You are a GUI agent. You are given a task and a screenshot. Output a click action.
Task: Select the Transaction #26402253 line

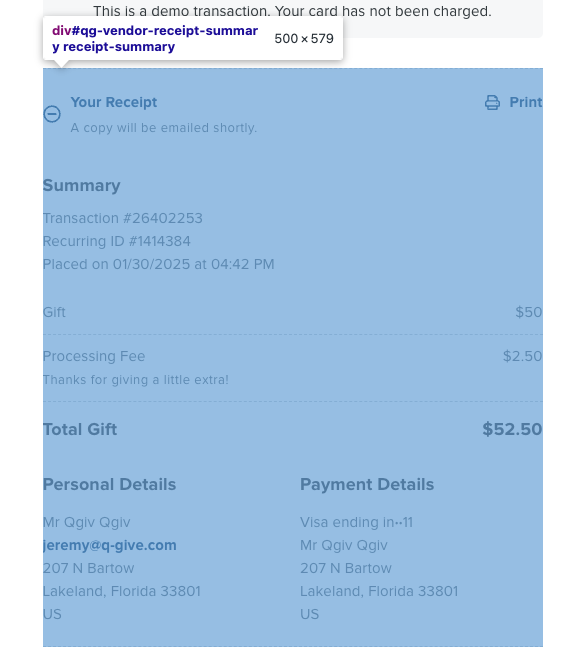[x=122, y=218]
